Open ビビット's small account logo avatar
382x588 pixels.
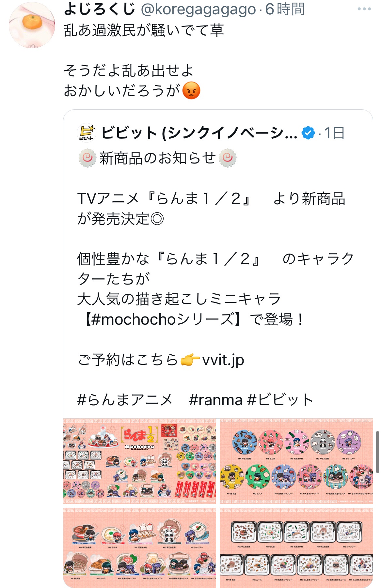click(87, 133)
